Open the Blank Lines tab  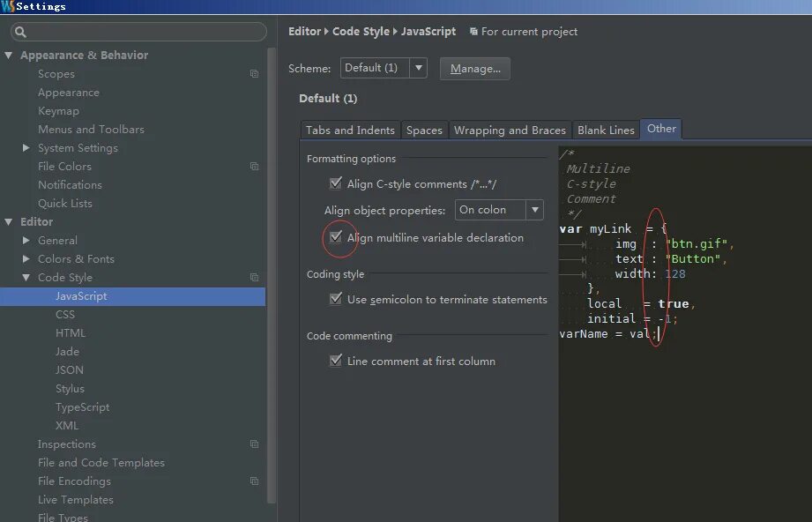click(x=606, y=130)
